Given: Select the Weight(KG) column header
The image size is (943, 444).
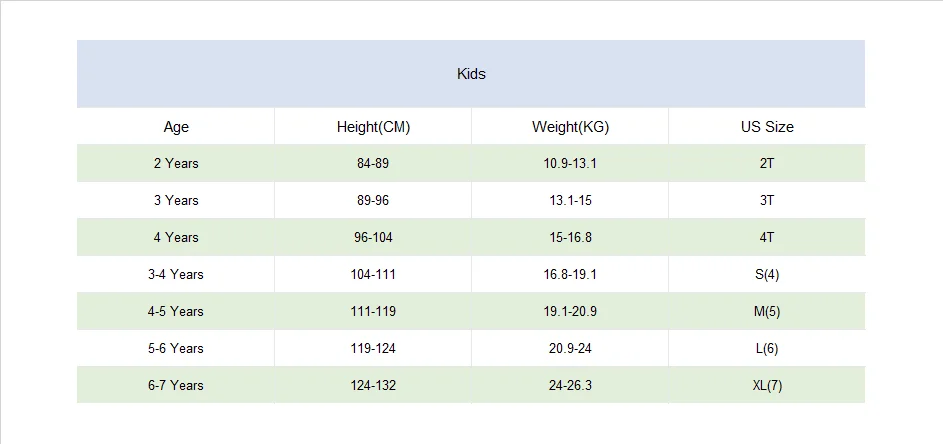Looking at the screenshot, I should (x=570, y=127).
